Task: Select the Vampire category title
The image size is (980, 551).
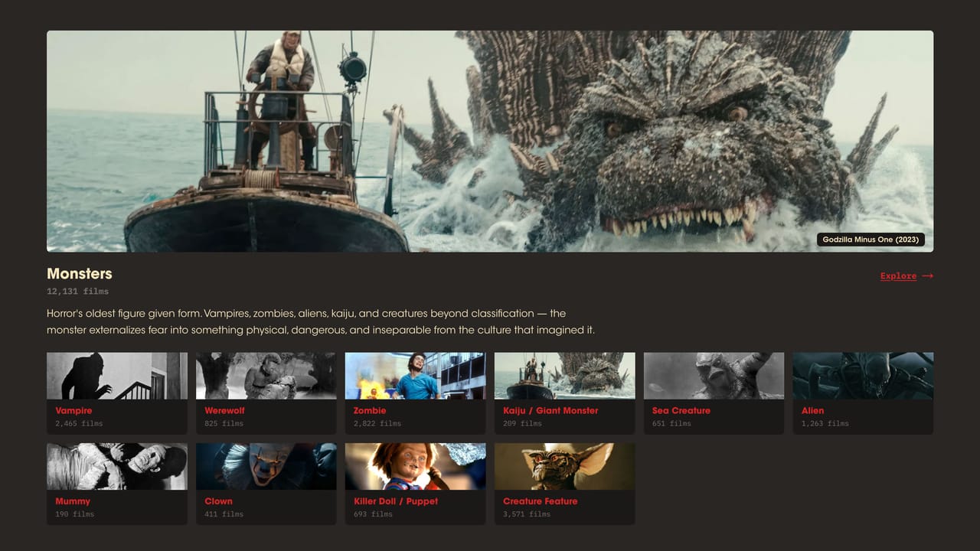Action: pyautogui.click(x=73, y=411)
